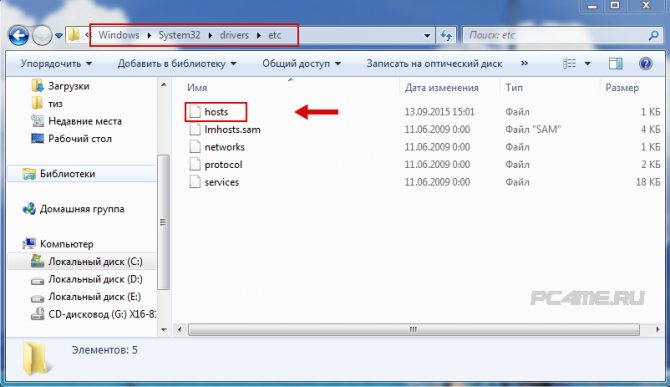Click the Forward navigation arrow button
Screen dimensions: 670x387
pyautogui.click(x=42, y=35)
